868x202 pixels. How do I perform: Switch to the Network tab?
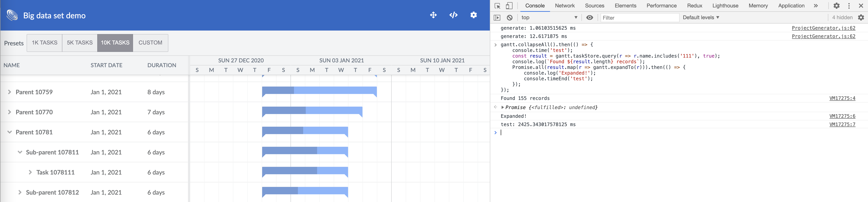(565, 6)
